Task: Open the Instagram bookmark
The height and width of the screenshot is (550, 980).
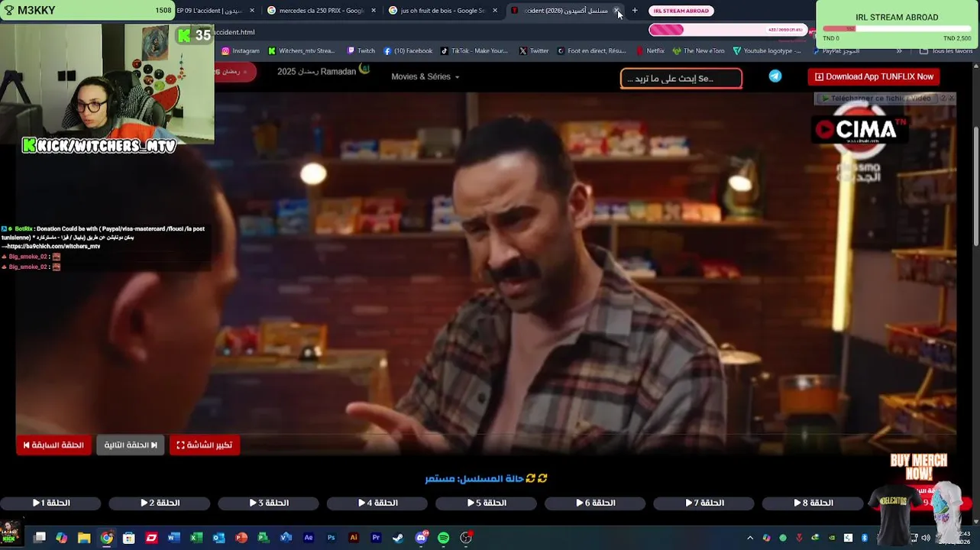Action: point(241,51)
